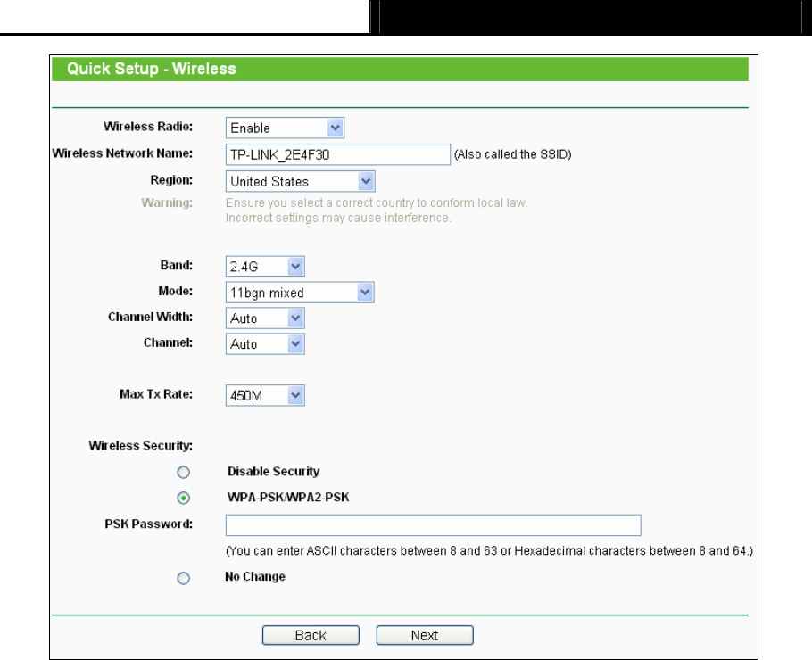Open the Region dropdown showing United States

[x=301, y=182]
